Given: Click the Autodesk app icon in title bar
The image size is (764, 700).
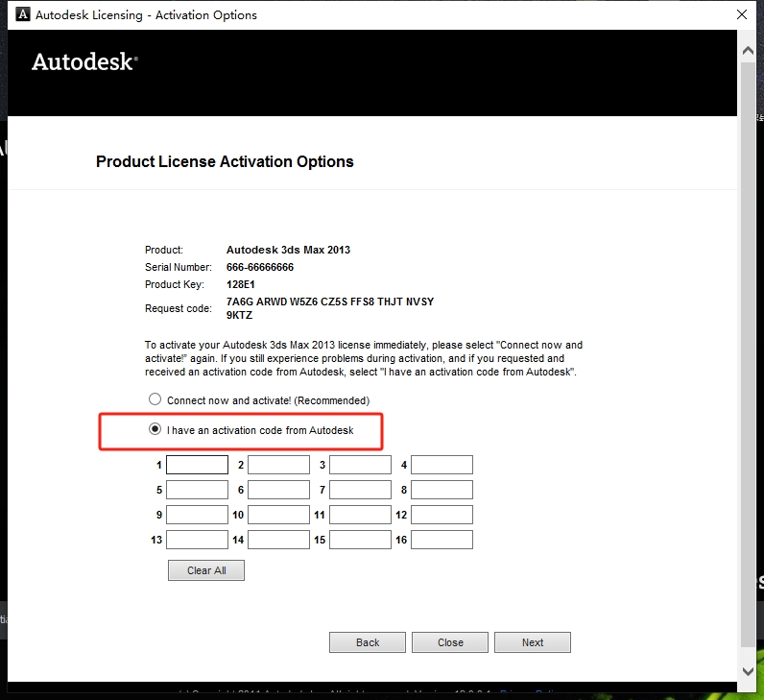Looking at the screenshot, I should [x=18, y=15].
